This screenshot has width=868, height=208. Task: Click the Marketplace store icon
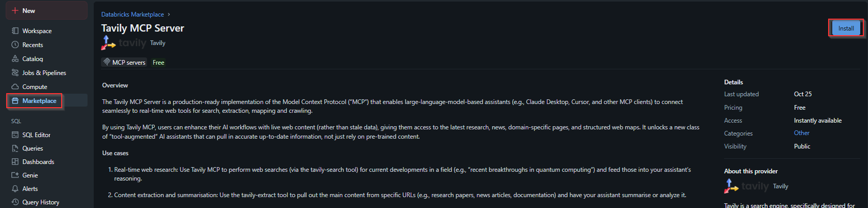click(15, 101)
